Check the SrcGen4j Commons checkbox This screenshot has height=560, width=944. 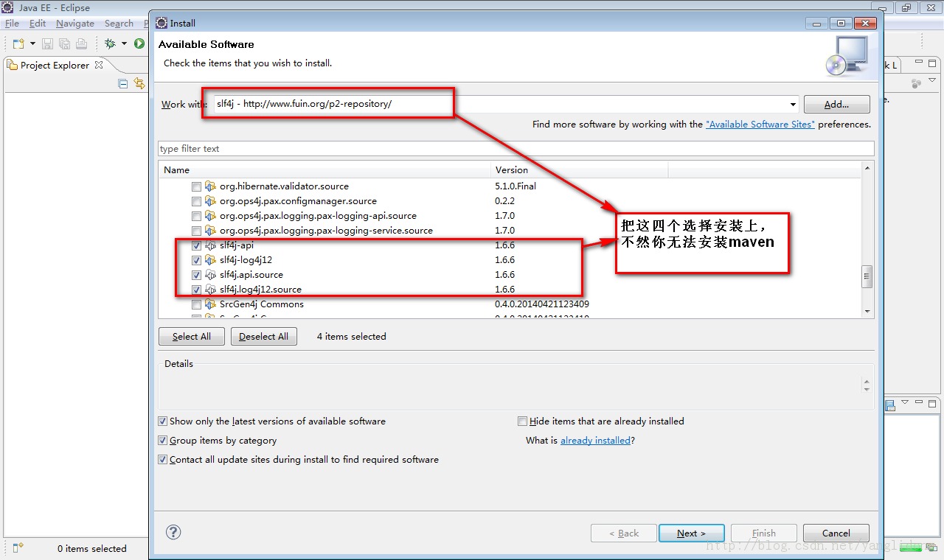[x=196, y=304]
